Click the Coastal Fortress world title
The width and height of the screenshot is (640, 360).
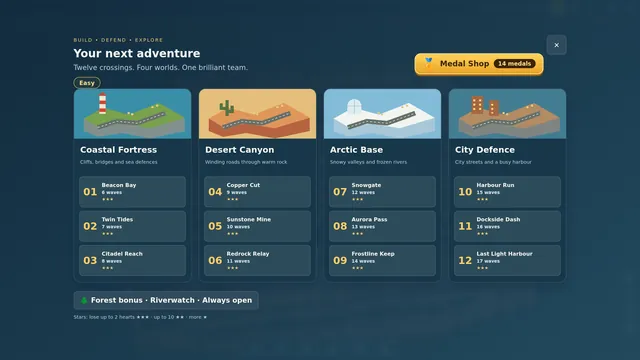coord(118,150)
